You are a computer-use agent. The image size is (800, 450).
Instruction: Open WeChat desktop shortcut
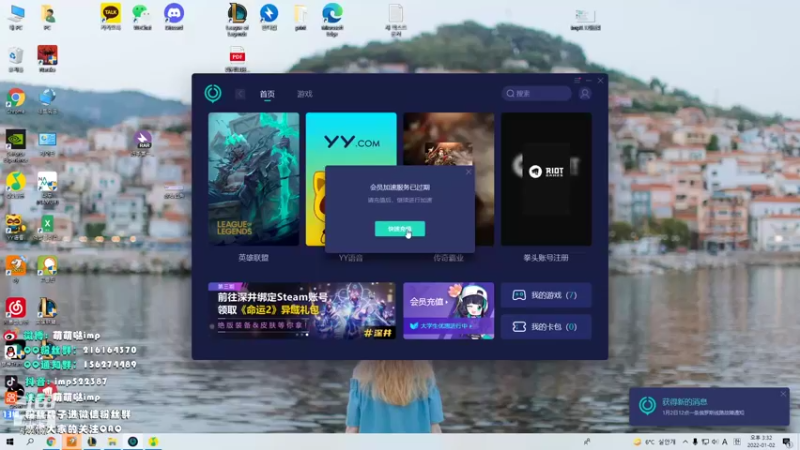tap(142, 16)
